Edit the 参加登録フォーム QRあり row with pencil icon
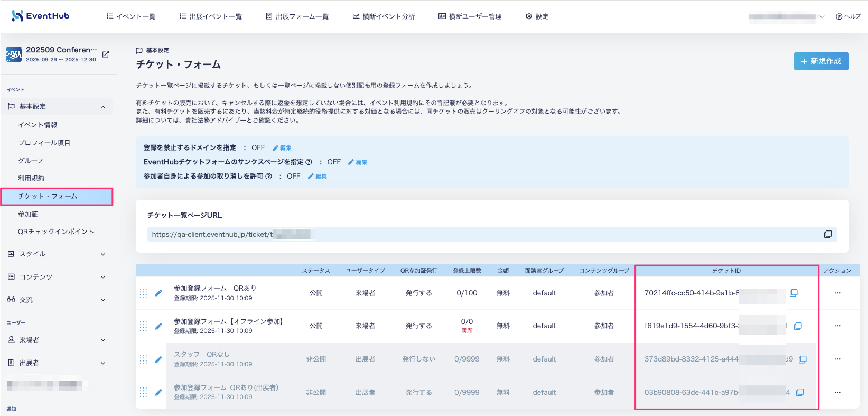 [x=158, y=293]
